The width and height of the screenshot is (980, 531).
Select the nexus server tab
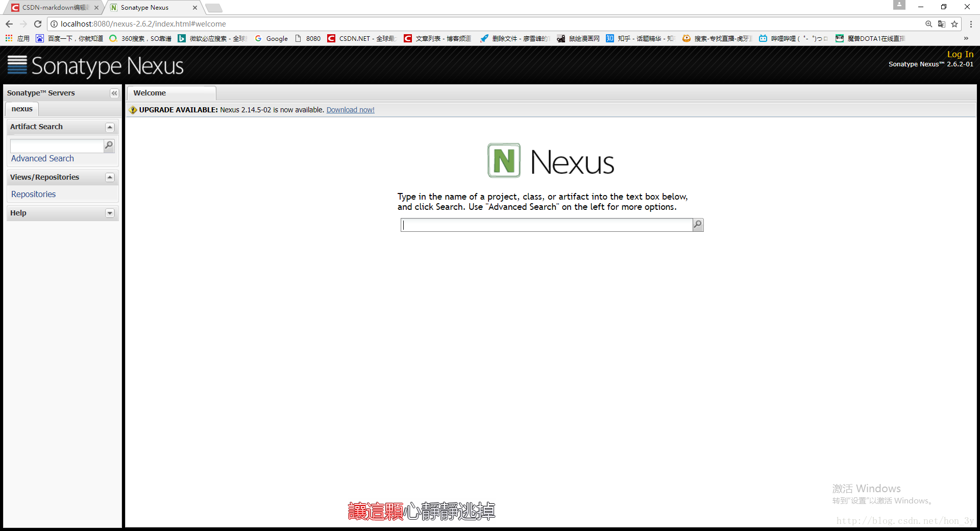[x=22, y=109]
